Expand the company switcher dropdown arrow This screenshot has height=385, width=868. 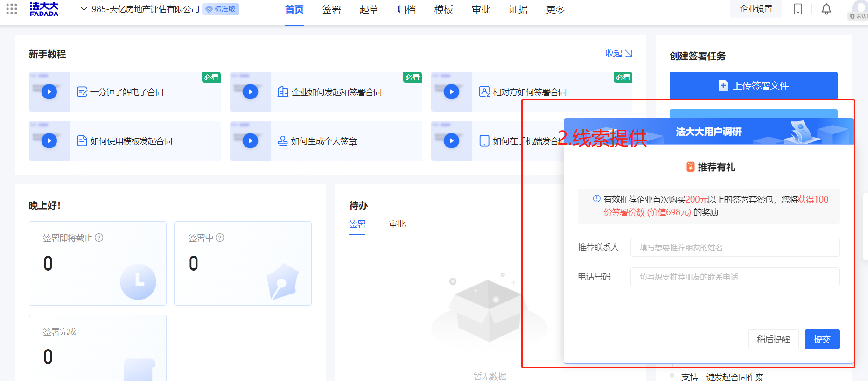pos(84,9)
